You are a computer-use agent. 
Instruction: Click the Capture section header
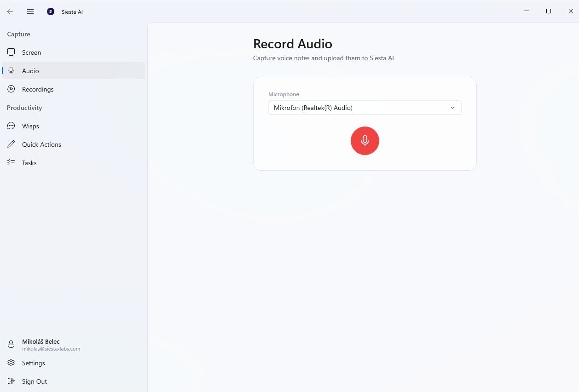point(18,34)
